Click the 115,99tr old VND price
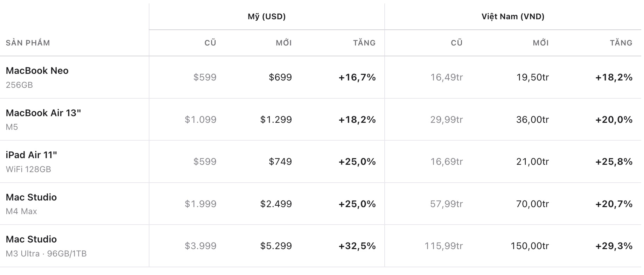 click(x=443, y=246)
